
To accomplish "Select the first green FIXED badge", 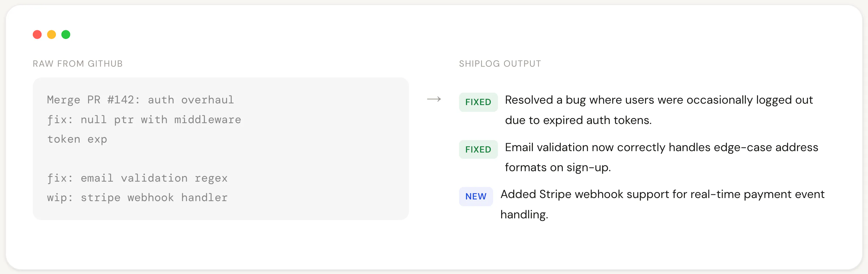I will 478,102.
